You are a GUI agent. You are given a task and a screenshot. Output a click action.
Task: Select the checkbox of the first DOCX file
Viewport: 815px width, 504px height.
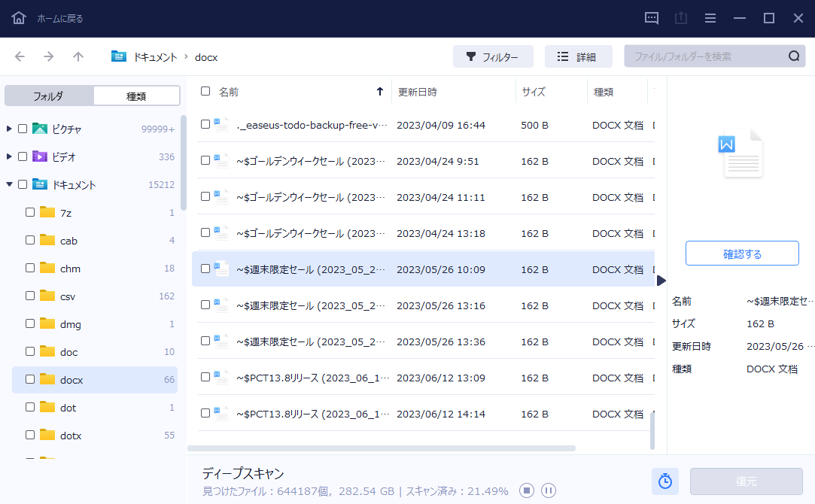click(x=205, y=125)
